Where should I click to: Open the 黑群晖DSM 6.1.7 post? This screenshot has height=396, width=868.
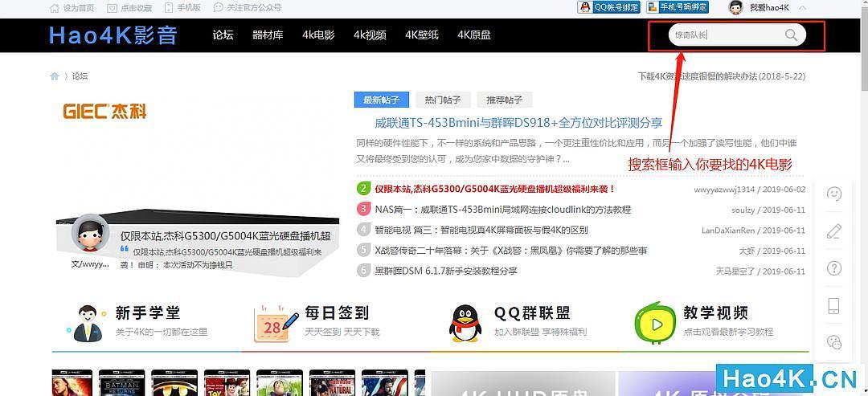coord(446,271)
